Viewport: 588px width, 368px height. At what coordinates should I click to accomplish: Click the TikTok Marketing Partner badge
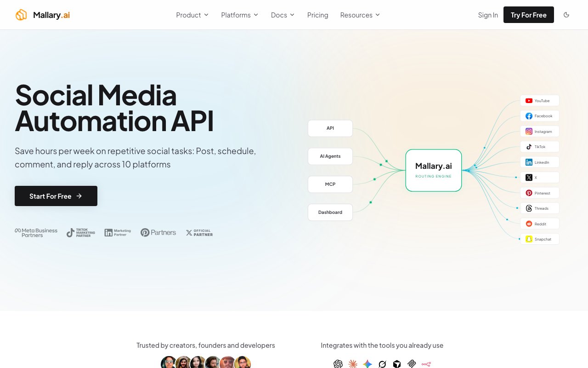81,233
